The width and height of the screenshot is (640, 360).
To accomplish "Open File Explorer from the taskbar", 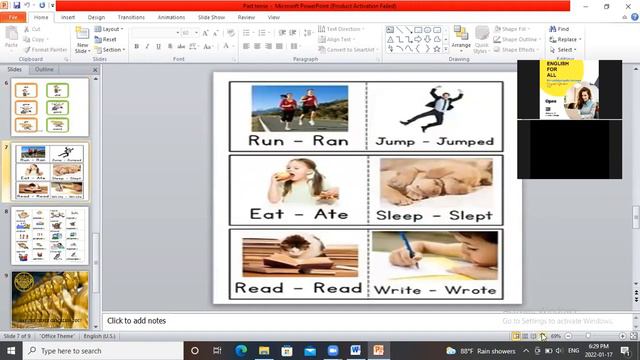I will pos(264,351).
